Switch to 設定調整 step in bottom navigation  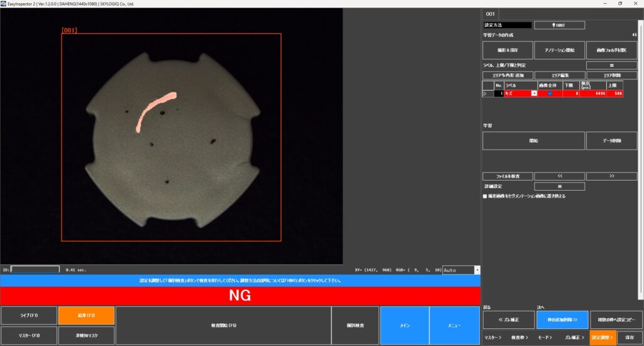(x=602, y=338)
